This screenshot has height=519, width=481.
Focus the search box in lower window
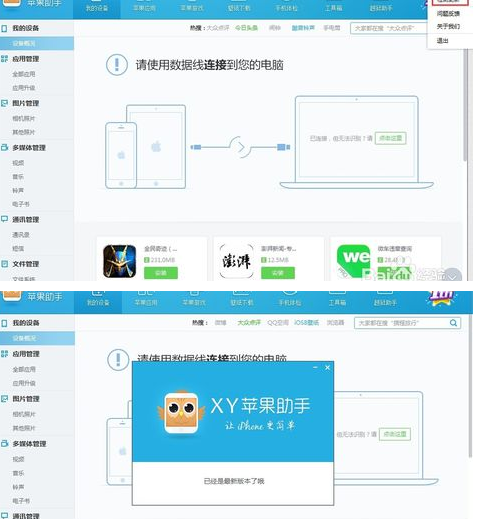(x=407, y=323)
